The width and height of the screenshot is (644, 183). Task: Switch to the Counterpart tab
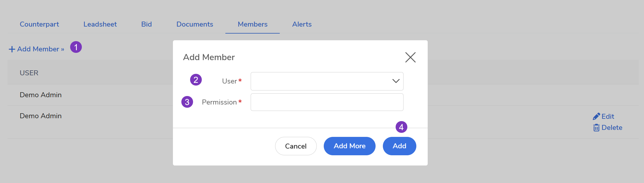(x=39, y=24)
